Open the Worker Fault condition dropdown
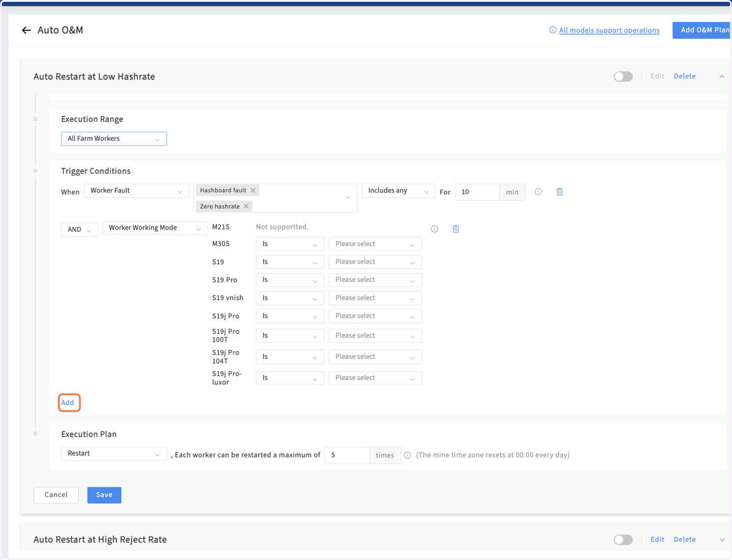The image size is (732, 560). tap(137, 190)
